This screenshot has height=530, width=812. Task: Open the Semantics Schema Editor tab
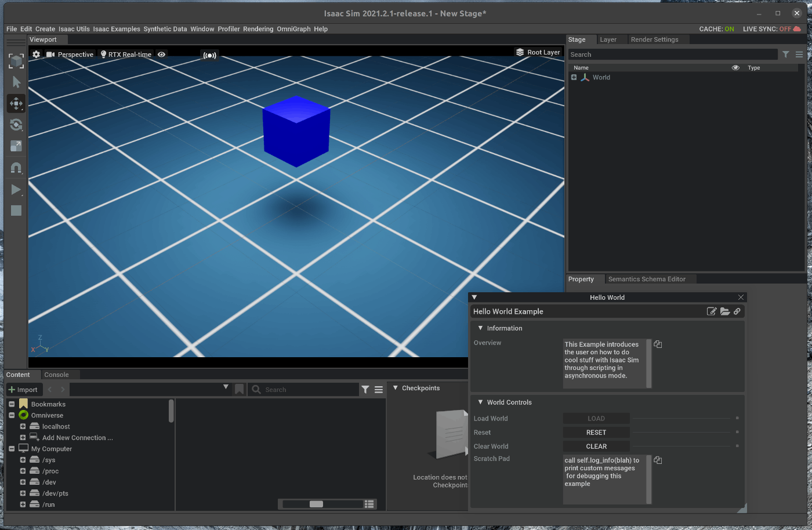(647, 279)
